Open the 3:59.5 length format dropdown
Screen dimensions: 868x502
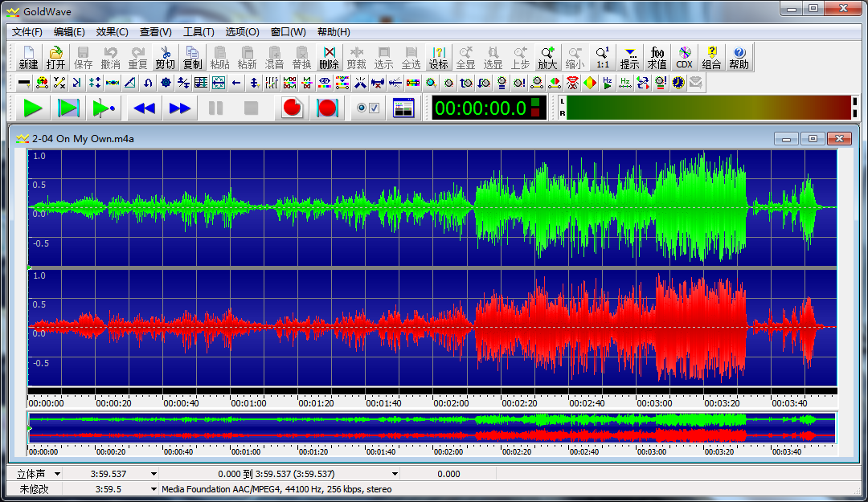point(154,488)
